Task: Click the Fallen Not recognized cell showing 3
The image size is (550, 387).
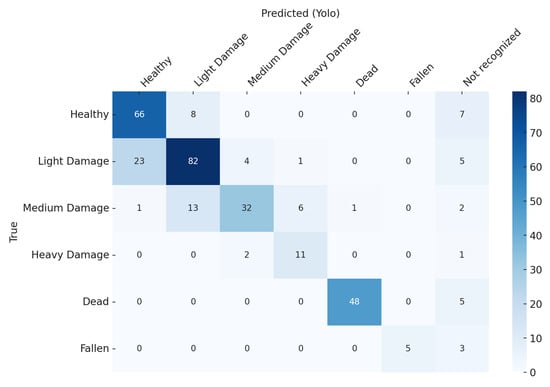Action: [x=462, y=348]
